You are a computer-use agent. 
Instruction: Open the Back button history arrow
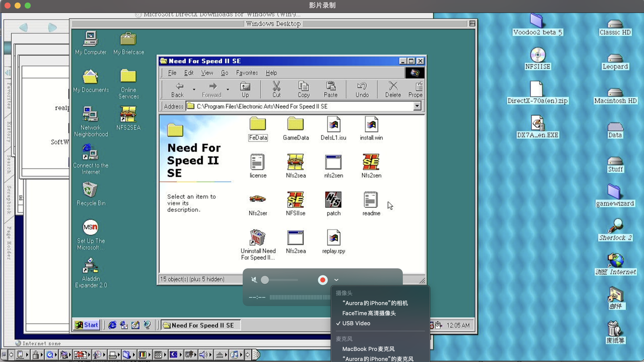click(x=194, y=89)
